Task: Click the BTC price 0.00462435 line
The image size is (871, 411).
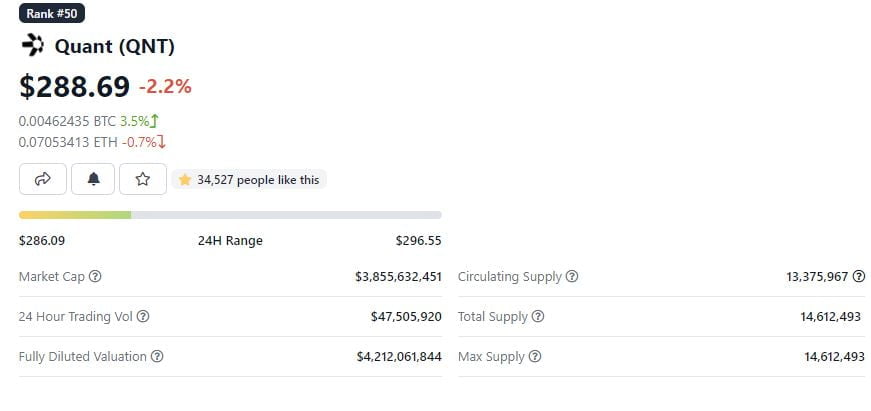Action: pyautogui.click(x=89, y=121)
